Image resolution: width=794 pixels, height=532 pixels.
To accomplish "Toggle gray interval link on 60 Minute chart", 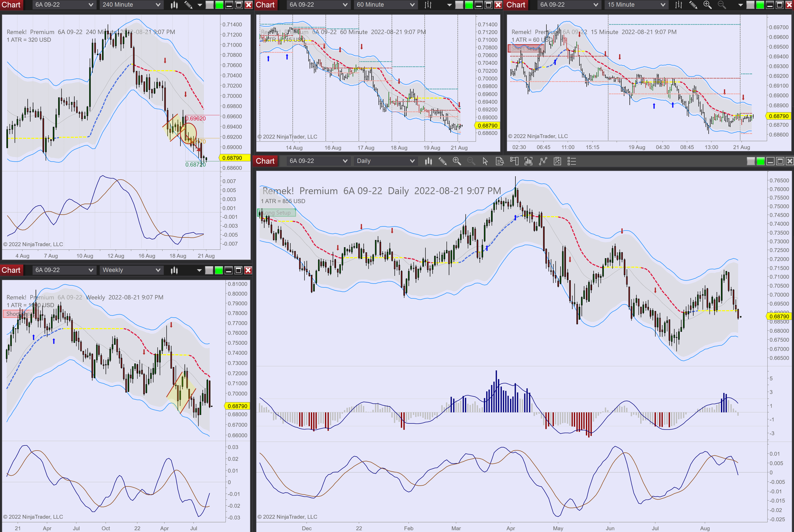I will click(x=459, y=5).
